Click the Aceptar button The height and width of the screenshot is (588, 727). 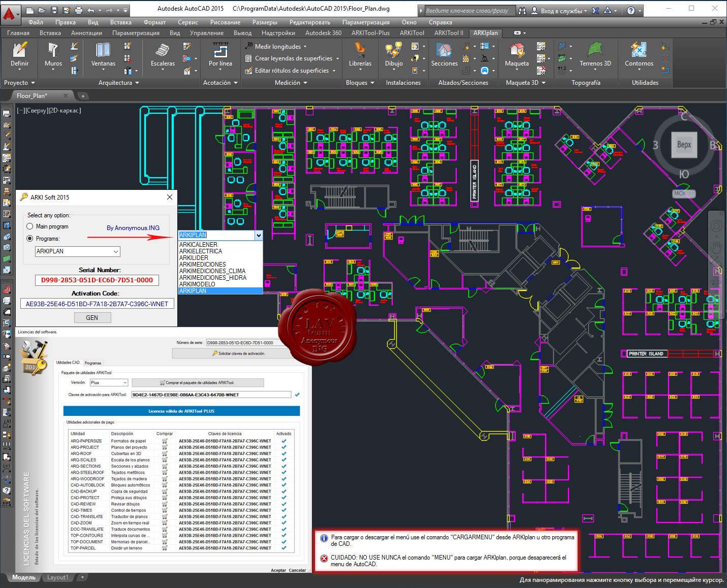point(278,570)
